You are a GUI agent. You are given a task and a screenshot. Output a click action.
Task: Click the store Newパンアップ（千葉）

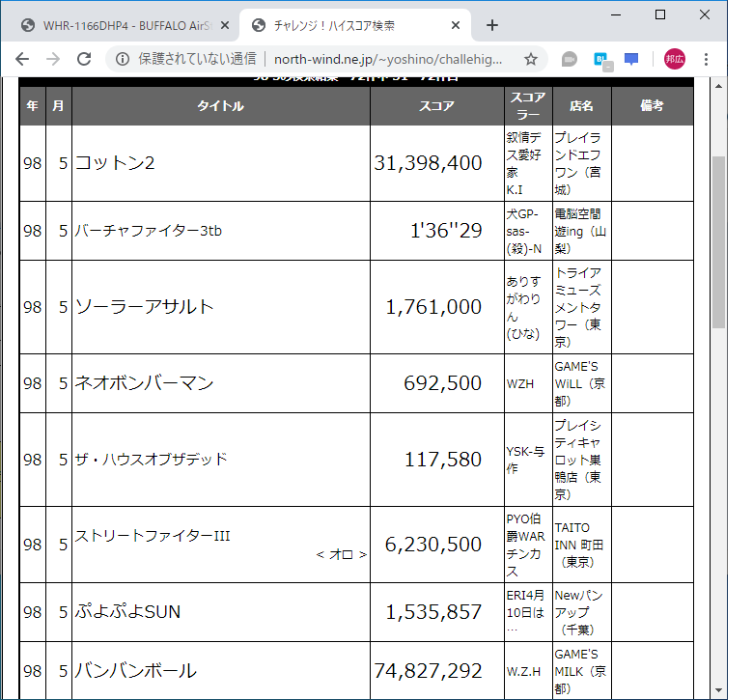[x=578, y=612]
